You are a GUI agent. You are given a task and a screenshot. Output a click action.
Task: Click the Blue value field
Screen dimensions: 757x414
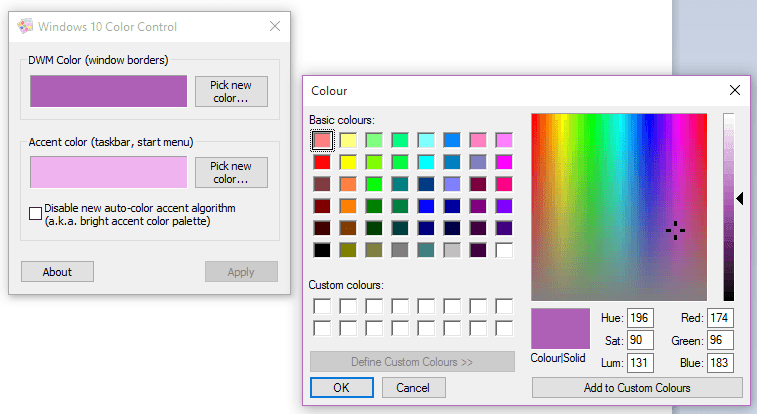(x=720, y=362)
